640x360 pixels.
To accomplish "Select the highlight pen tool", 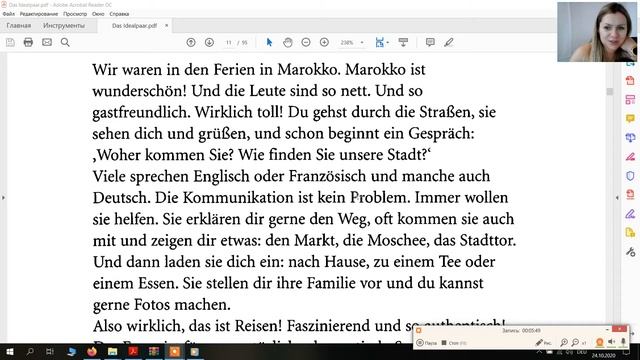I will click(449, 42).
